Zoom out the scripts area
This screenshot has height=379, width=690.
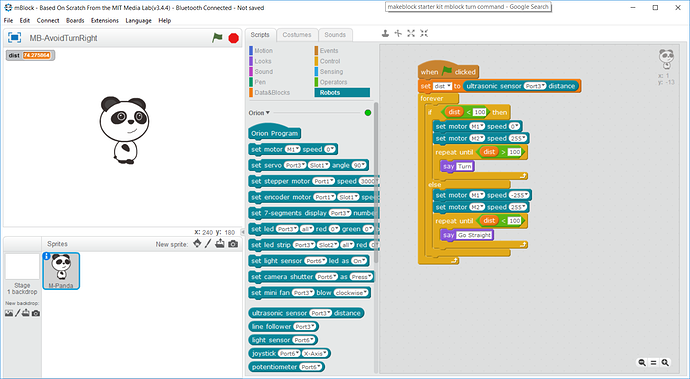642,363
